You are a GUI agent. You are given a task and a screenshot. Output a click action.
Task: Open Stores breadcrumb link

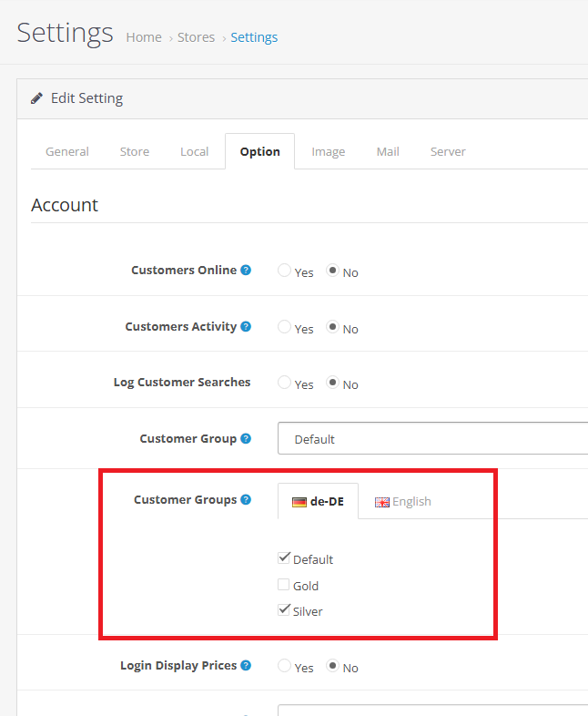tap(197, 37)
